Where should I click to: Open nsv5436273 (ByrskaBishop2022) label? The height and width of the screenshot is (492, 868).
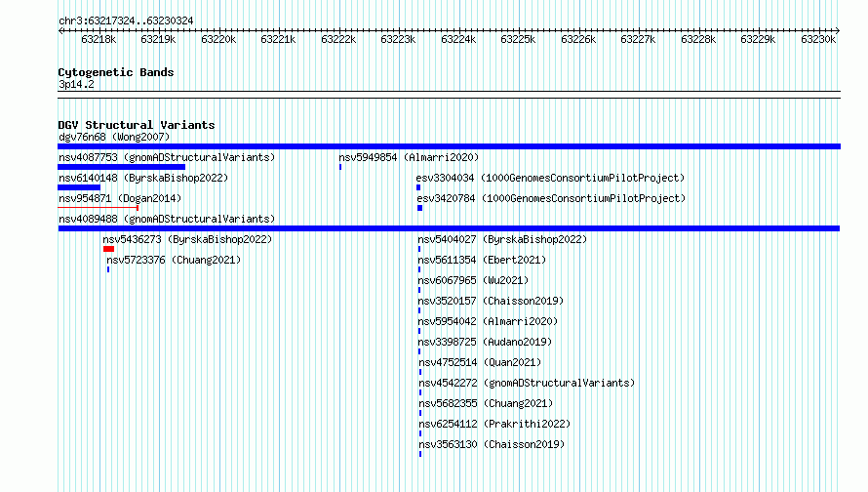pos(187,239)
